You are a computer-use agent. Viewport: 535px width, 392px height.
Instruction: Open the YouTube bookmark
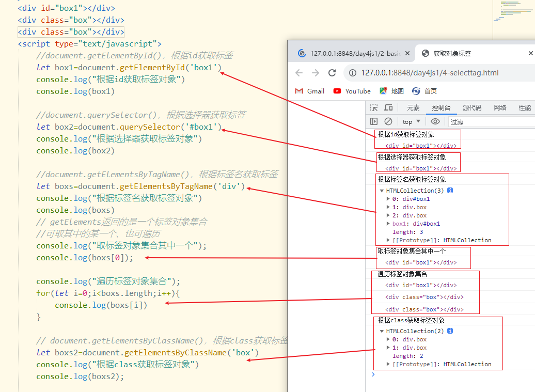click(x=352, y=91)
